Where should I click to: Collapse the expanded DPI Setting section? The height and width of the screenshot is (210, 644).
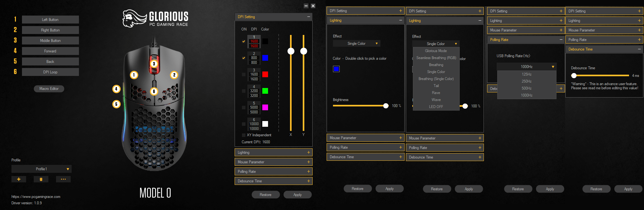(x=308, y=17)
